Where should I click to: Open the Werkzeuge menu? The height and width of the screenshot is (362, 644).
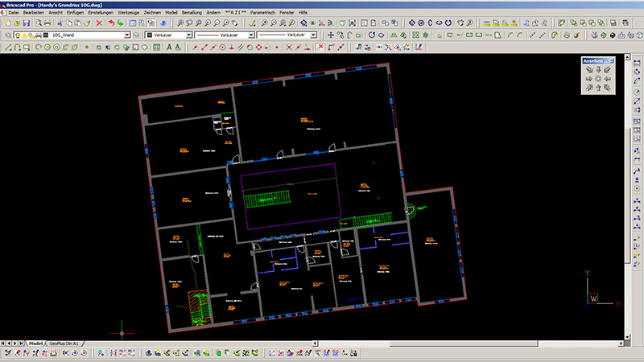click(x=128, y=13)
